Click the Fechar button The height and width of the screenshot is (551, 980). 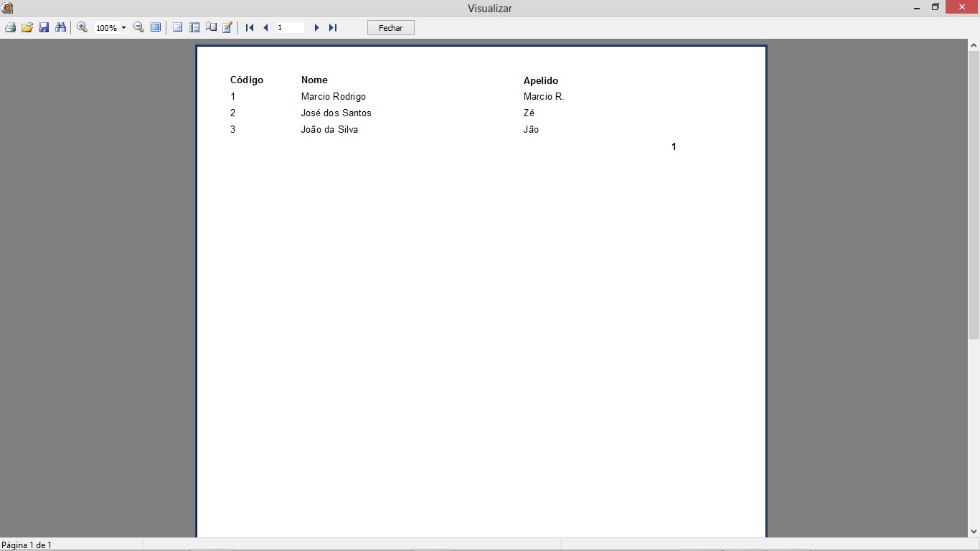tap(390, 27)
